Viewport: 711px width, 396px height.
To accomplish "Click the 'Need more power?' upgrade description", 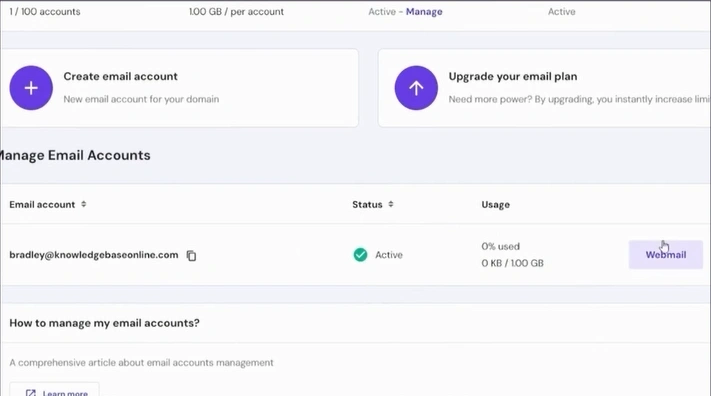I will (580, 99).
